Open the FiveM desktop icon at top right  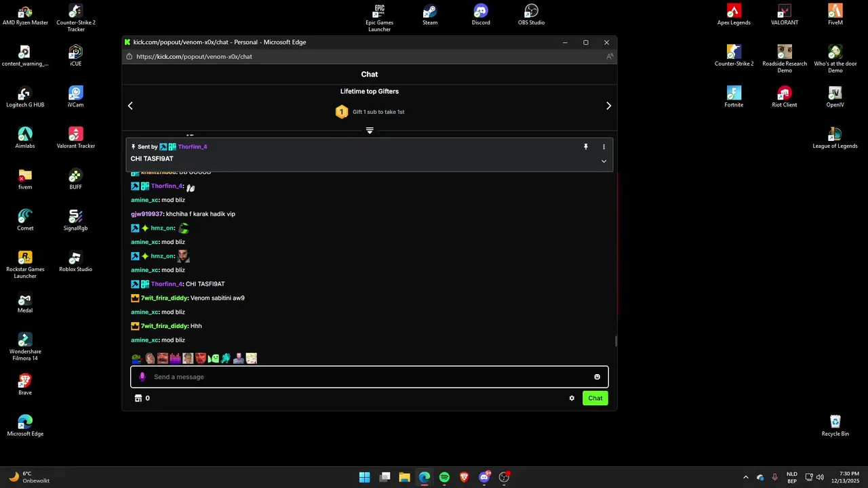(x=835, y=15)
